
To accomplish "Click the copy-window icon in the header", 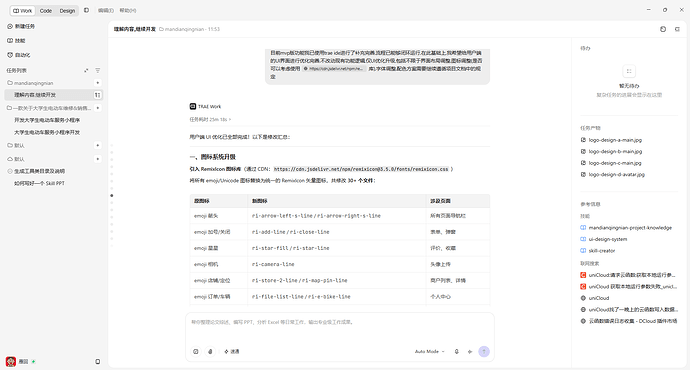I will pyautogui.click(x=663, y=29).
